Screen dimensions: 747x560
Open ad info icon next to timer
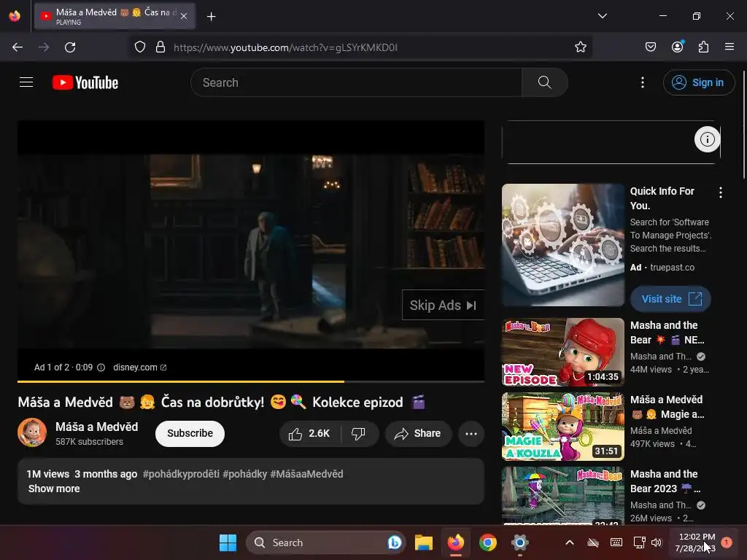click(x=101, y=367)
